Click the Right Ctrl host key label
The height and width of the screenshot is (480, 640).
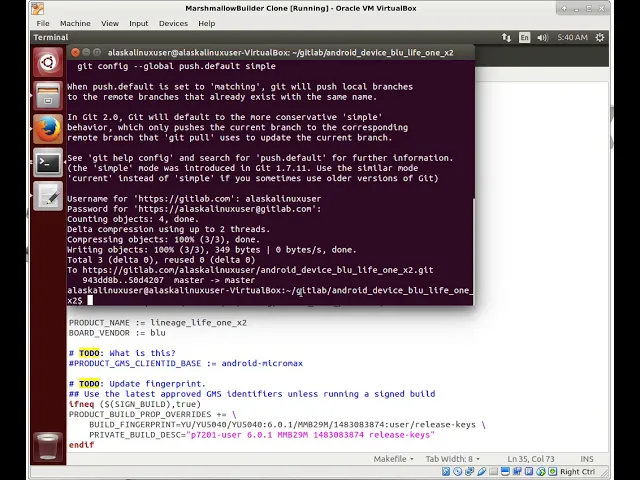pyautogui.click(x=577, y=471)
